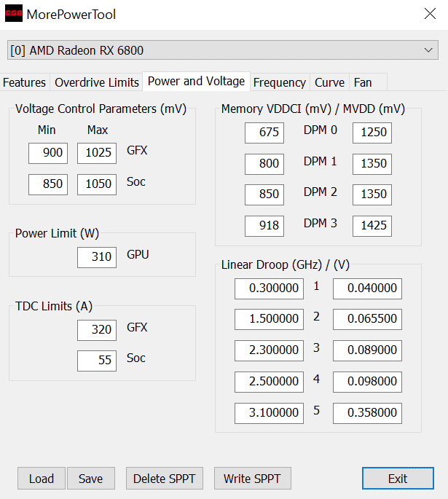Click the 'Linear Droop (GHz) / (V)' label
This screenshot has height=499, width=448.
[x=286, y=265]
